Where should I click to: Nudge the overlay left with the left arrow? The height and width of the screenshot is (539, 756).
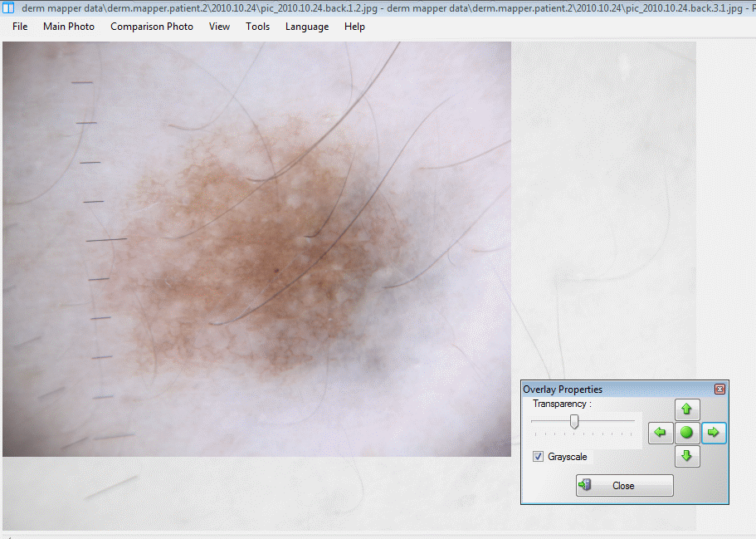click(661, 433)
